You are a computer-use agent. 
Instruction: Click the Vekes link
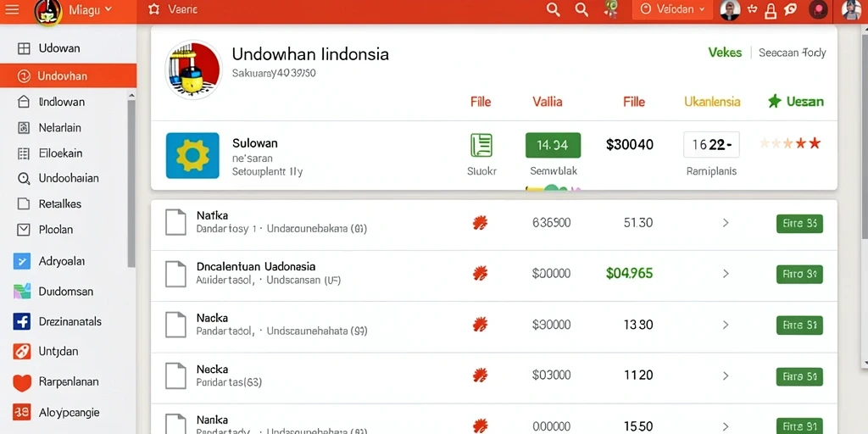coord(725,53)
